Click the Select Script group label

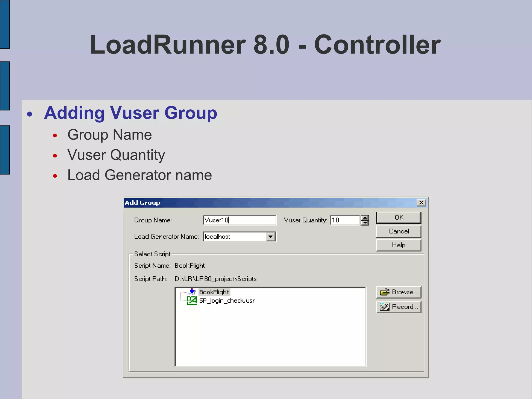tap(152, 254)
